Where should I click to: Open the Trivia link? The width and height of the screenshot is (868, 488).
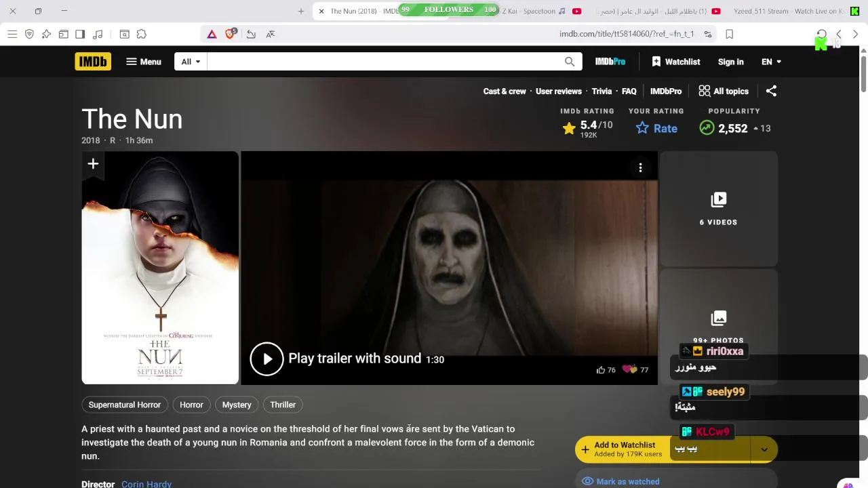(x=601, y=91)
